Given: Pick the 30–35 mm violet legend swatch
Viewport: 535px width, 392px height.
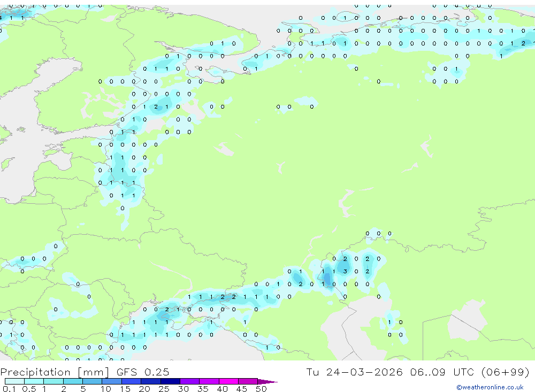Looking at the screenshot, I should [x=190, y=381].
